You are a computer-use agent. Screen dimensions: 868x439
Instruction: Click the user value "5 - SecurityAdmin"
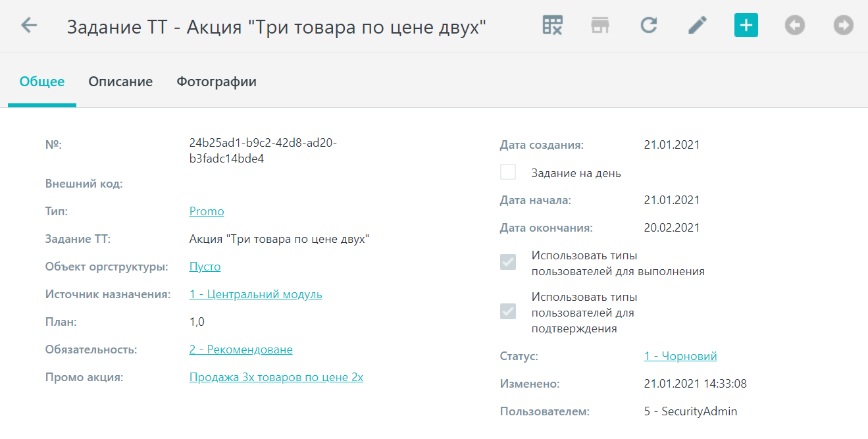point(691,411)
